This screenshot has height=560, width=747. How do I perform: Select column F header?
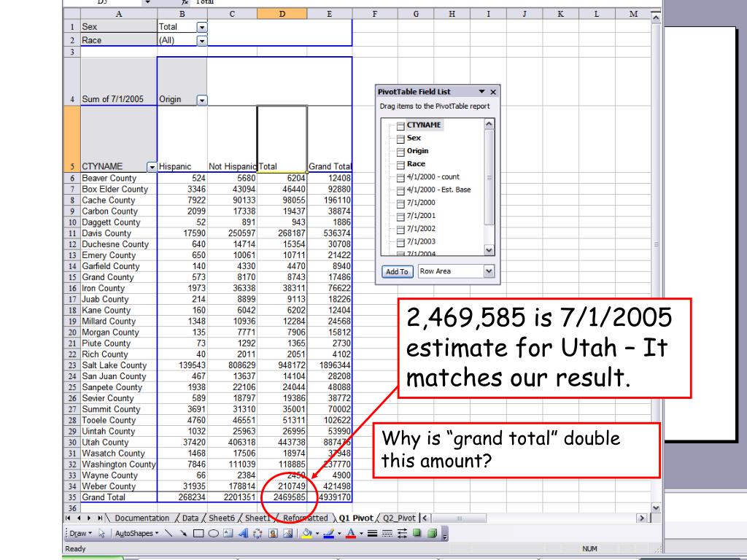point(375,14)
